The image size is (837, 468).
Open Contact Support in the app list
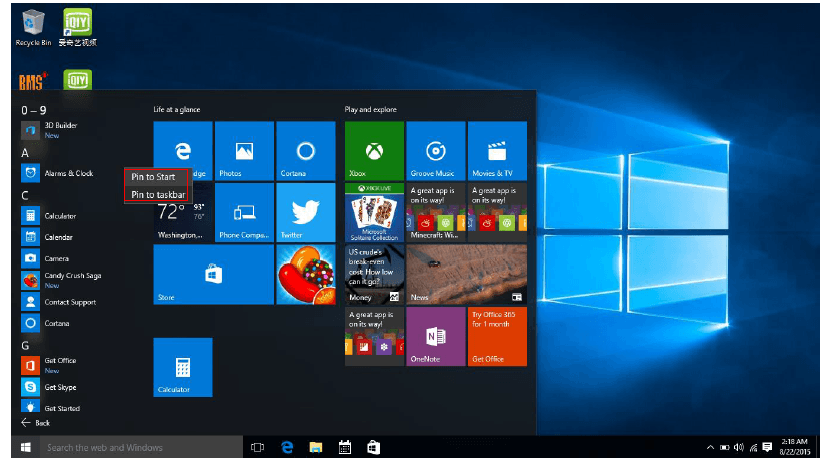pyautogui.click(x=69, y=302)
